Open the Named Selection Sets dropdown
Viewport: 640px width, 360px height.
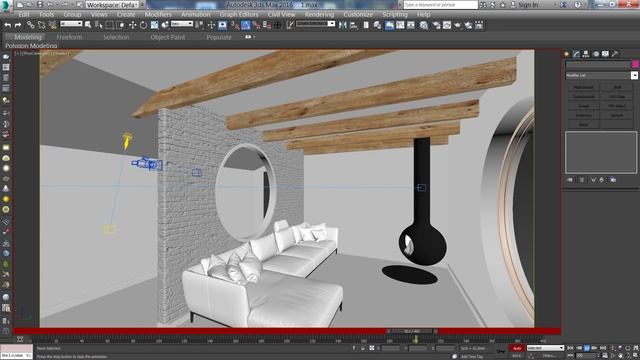[x=316, y=24]
